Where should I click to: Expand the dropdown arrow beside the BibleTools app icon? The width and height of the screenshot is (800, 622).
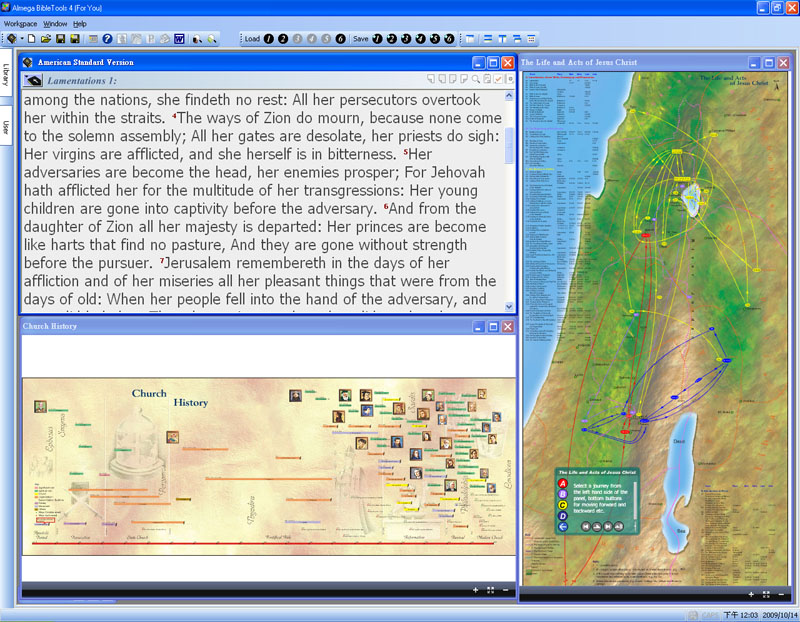point(22,39)
